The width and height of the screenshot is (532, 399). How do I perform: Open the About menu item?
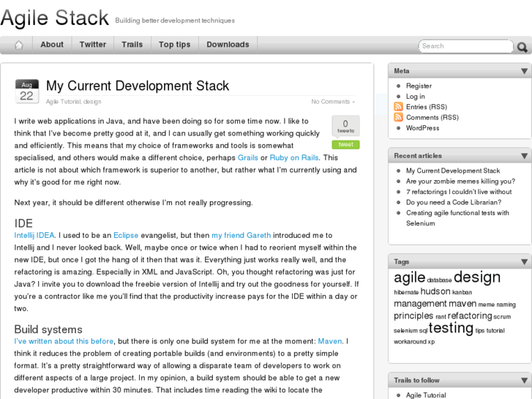tap(52, 45)
